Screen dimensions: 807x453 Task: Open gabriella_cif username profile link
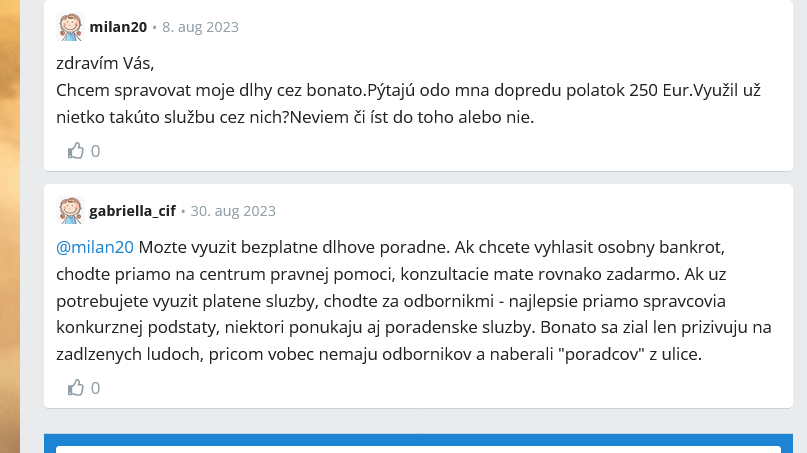click(x=133, y=211)
